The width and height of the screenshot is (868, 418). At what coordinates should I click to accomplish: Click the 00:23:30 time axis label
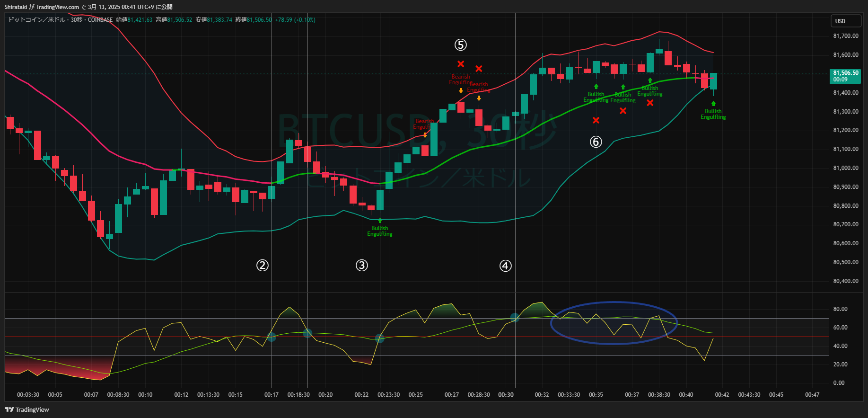pos(389,395)
